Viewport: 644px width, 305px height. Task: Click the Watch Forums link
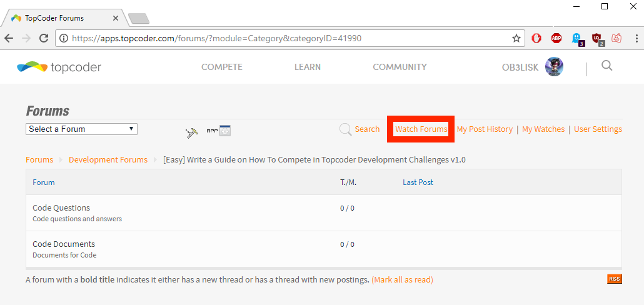pyautogui.click(x=421, y=129)
